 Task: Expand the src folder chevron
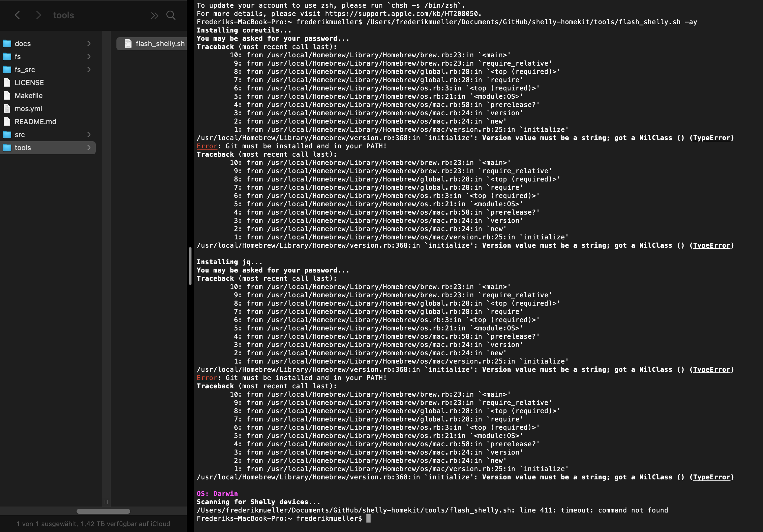coord(89,134)
